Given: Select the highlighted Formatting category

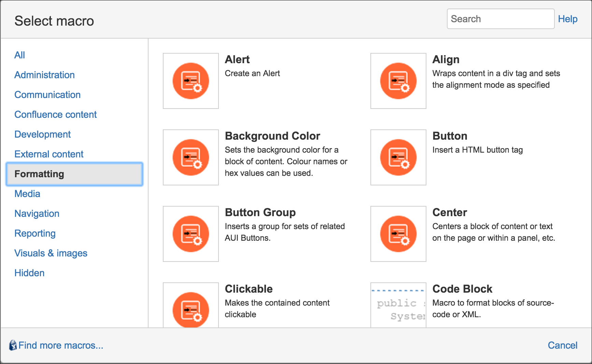Looking at the screenshot, I should [74, 174].
